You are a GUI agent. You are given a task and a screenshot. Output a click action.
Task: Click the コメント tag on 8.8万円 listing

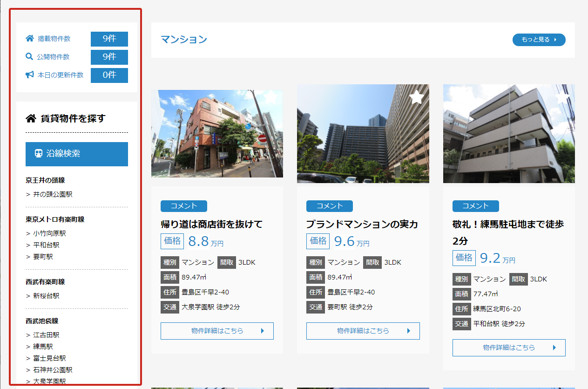183,206
